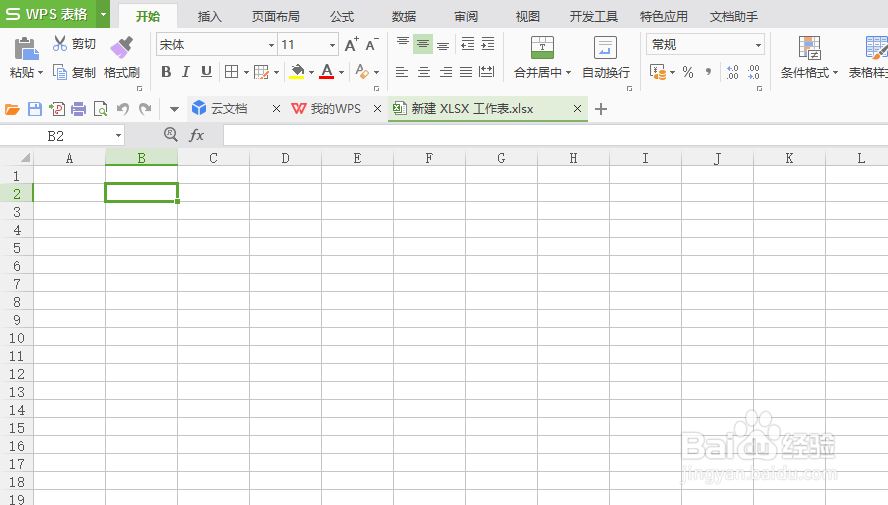
Task: Select column D header
Action: click(285, 158)
